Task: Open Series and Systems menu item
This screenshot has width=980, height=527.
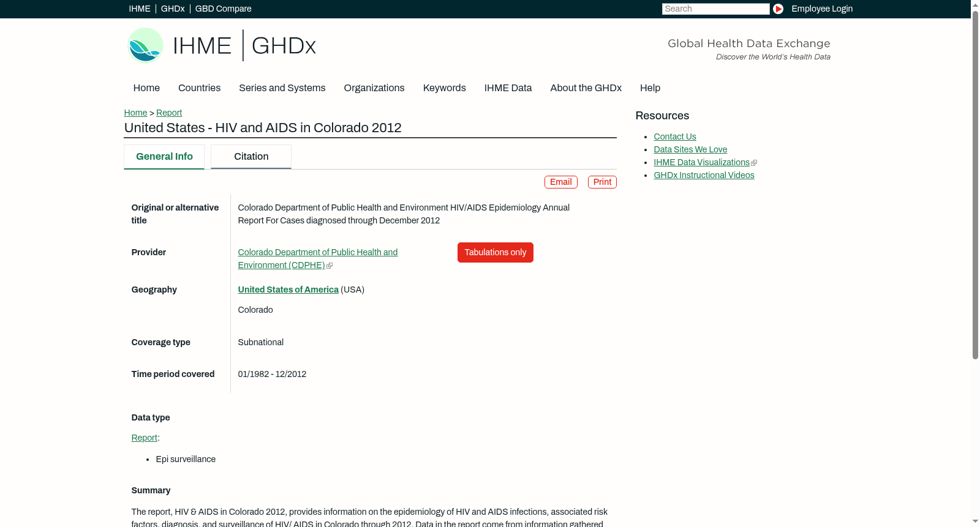Action: 282,88
